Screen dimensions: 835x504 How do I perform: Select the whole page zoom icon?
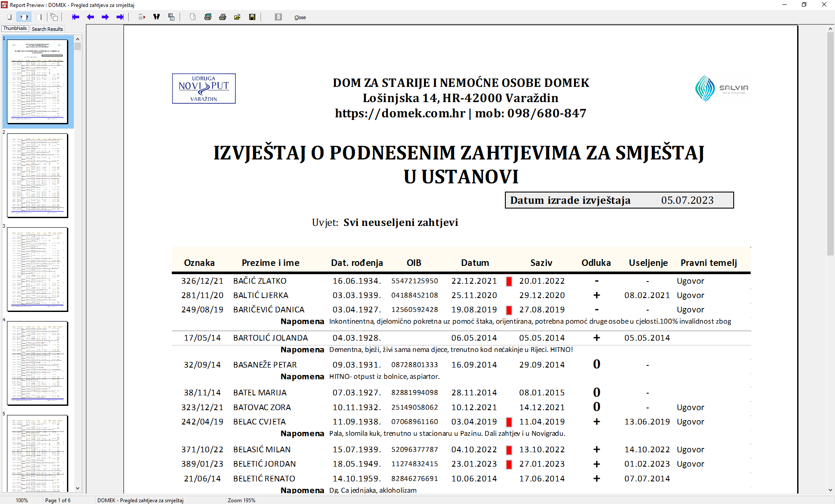pos(9,17)
